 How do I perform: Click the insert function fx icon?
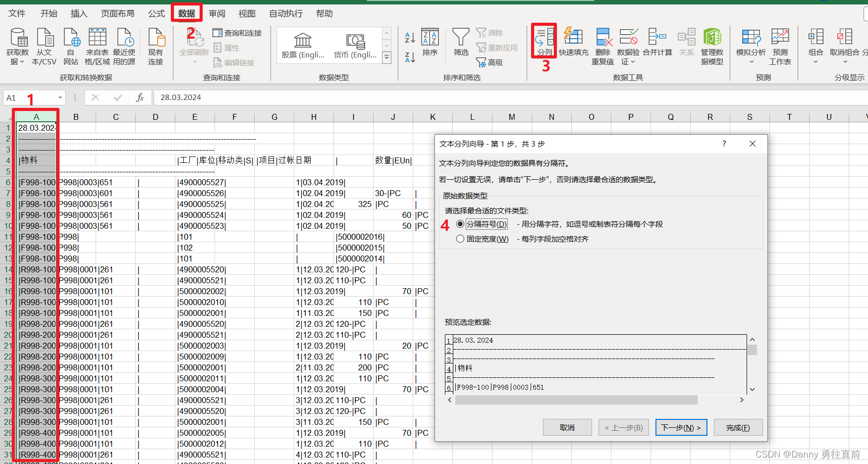140,98
